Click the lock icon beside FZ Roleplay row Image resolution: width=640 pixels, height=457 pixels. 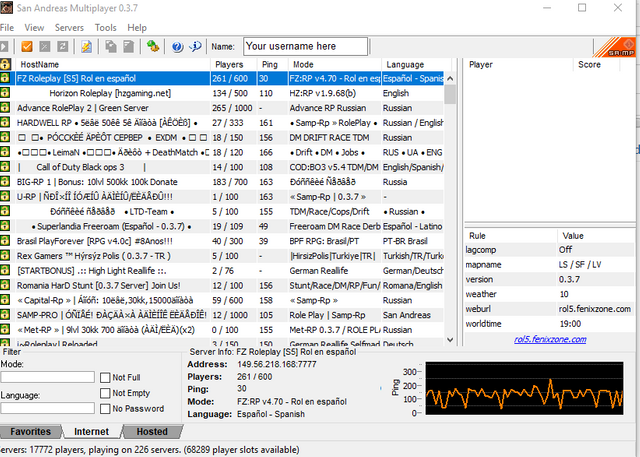click(5, 78)
